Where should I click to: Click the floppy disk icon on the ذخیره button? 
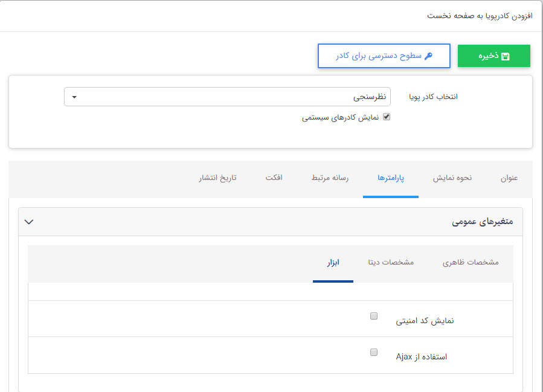point(506,56)
